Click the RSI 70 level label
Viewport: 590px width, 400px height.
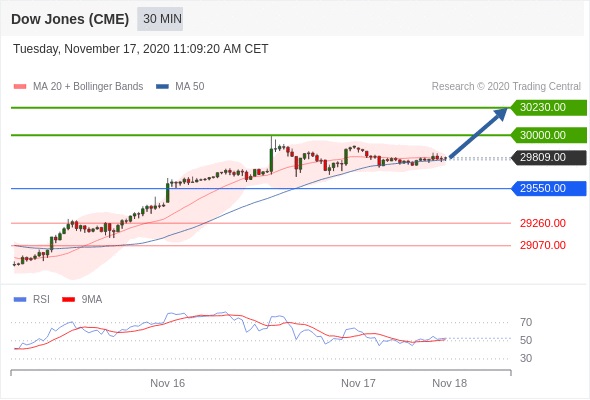(526, 322)
